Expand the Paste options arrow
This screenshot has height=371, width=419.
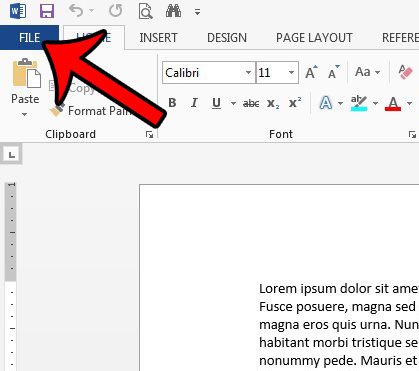click(24, 114)
